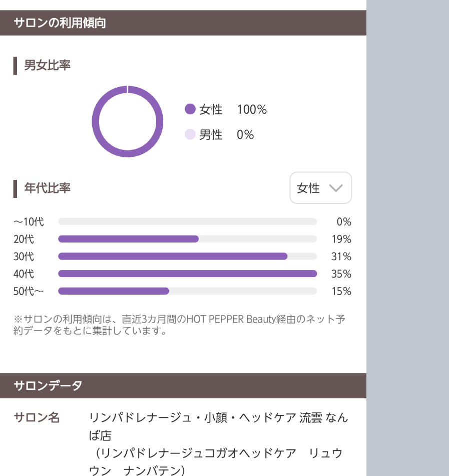Click the dropdown chevron arrow beside 女性
The image size is (449, 476).
coord(335,188)
